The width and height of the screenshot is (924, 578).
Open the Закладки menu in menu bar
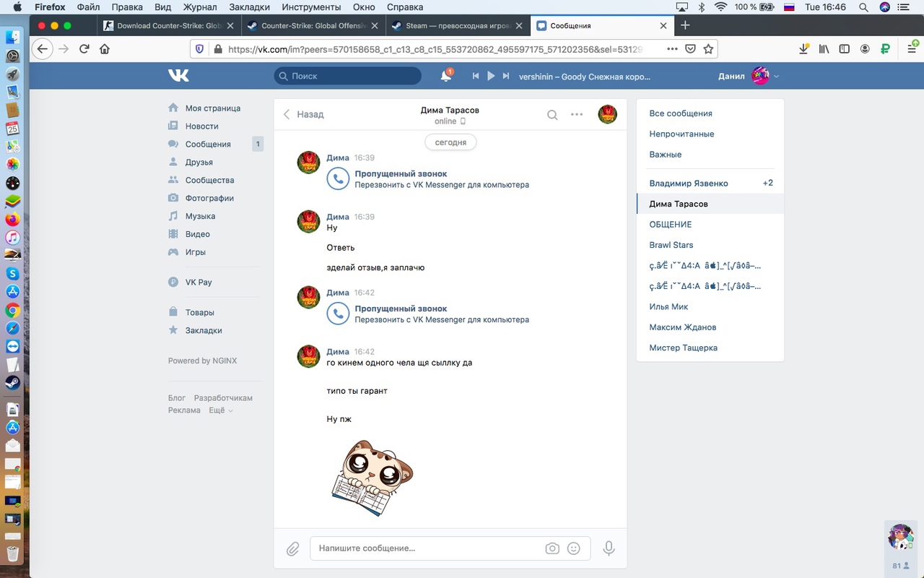(x=250, y=7)
